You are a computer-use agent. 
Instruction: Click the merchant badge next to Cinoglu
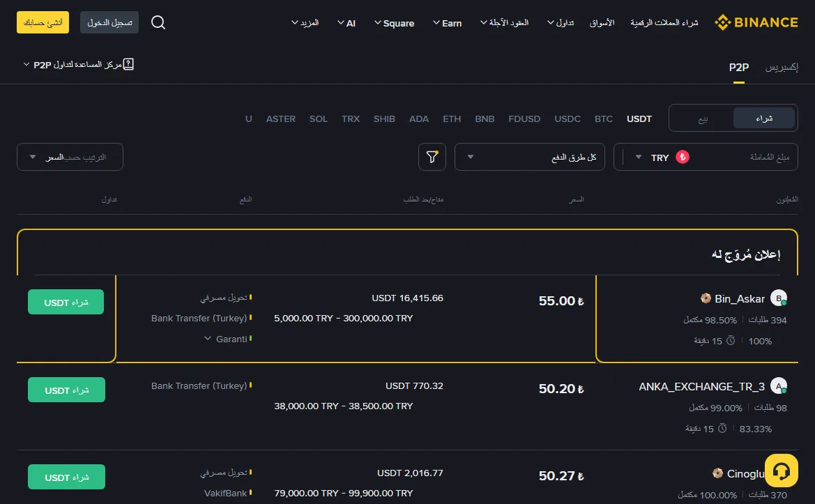click(718, 473)
